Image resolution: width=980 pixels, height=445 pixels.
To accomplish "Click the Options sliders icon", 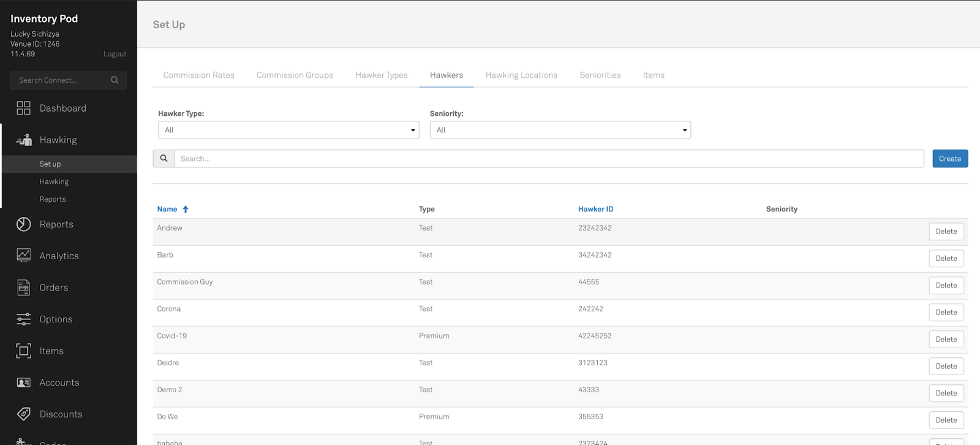I will [23, 319].
